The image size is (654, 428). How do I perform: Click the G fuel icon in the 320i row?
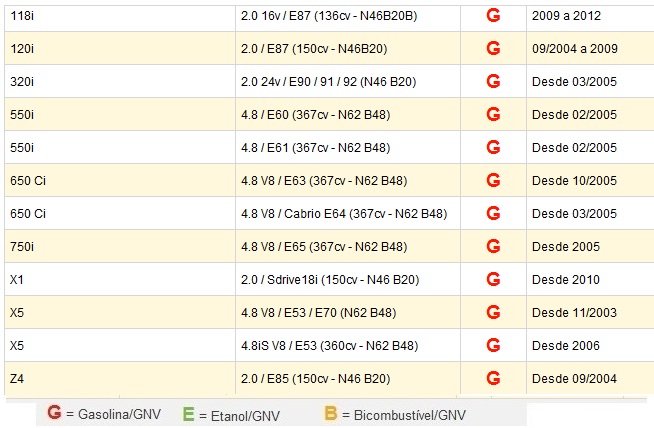493,81
